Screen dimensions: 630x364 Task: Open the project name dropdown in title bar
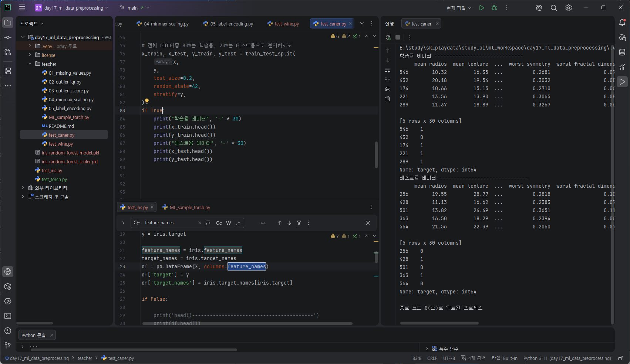[x=72, y=8]
